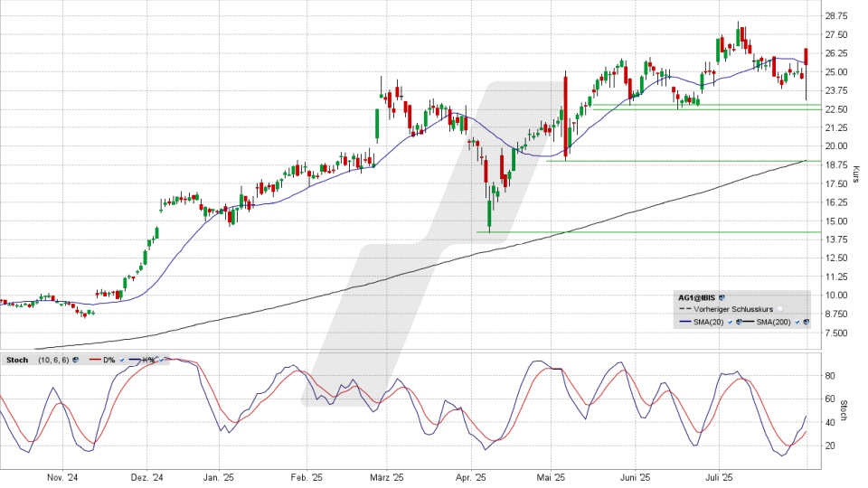
Task: Click the 18.75 price axis label
Action: tap(835, 164)
